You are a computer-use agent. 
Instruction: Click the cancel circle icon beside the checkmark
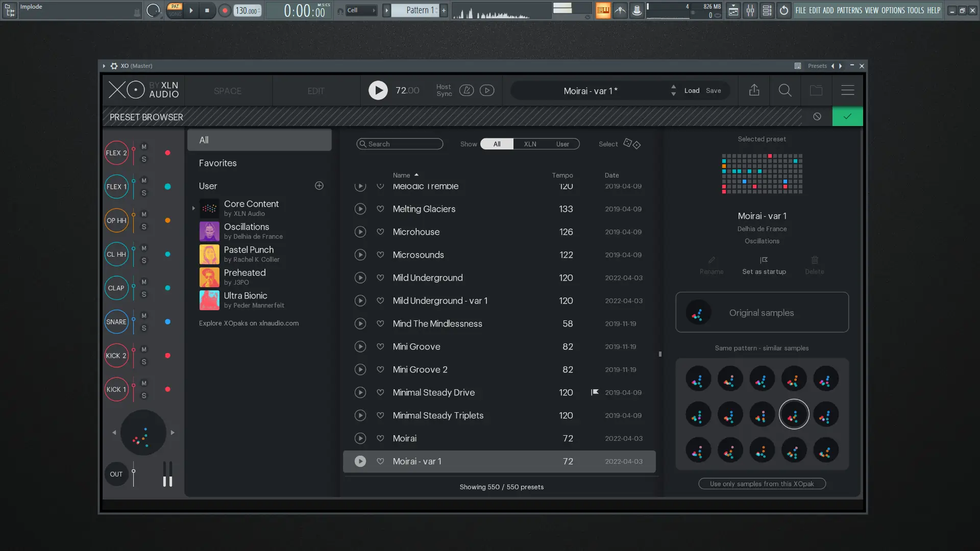(x=817, y=116)
